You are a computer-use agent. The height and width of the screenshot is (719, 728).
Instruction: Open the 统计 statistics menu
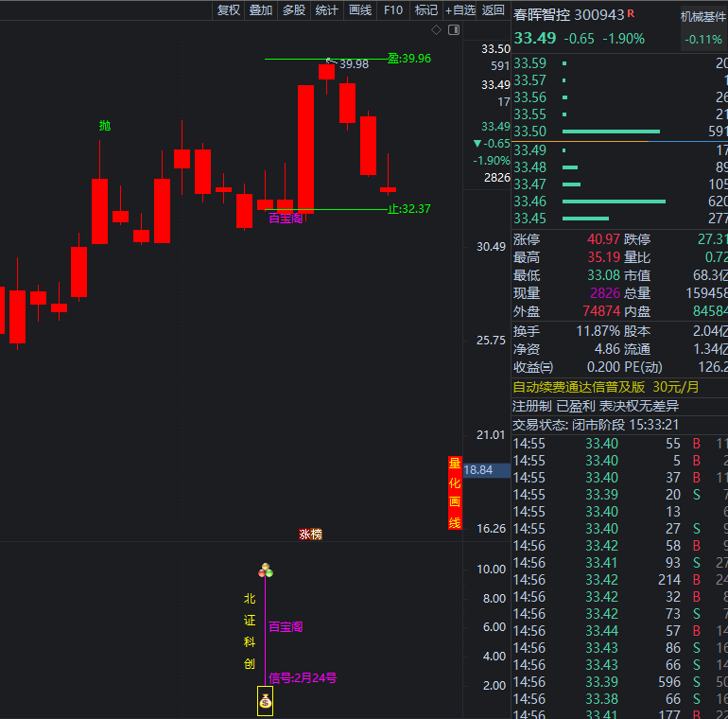327,10
